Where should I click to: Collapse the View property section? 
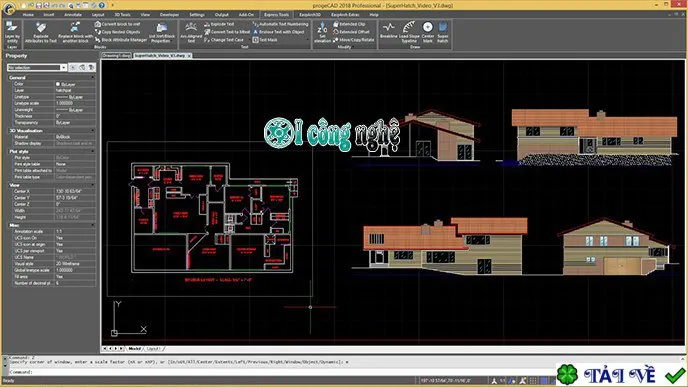93,185
